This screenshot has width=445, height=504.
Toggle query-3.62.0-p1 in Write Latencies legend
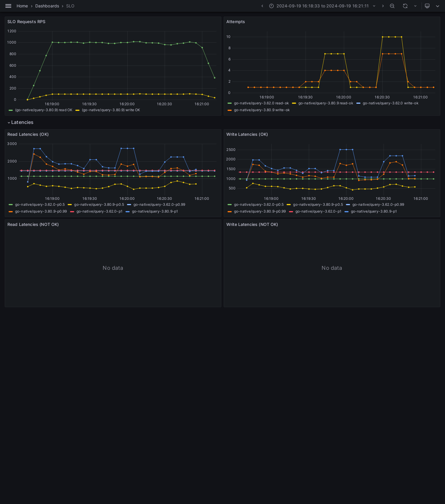click(x=318, y=211)
